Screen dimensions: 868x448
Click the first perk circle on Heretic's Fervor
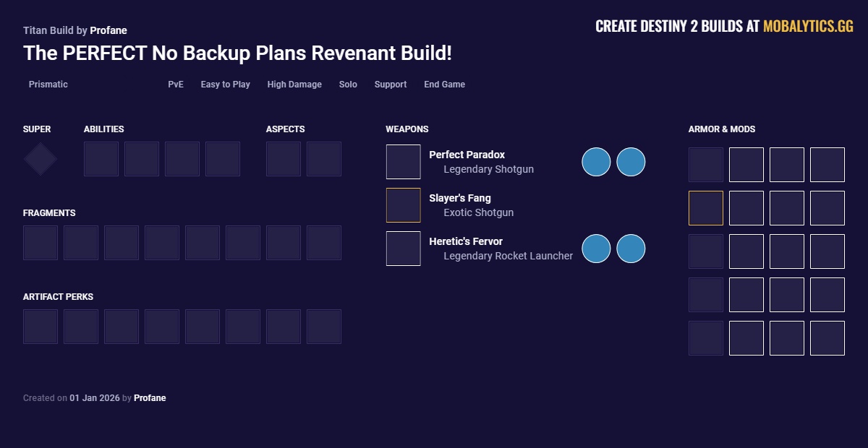595,248
